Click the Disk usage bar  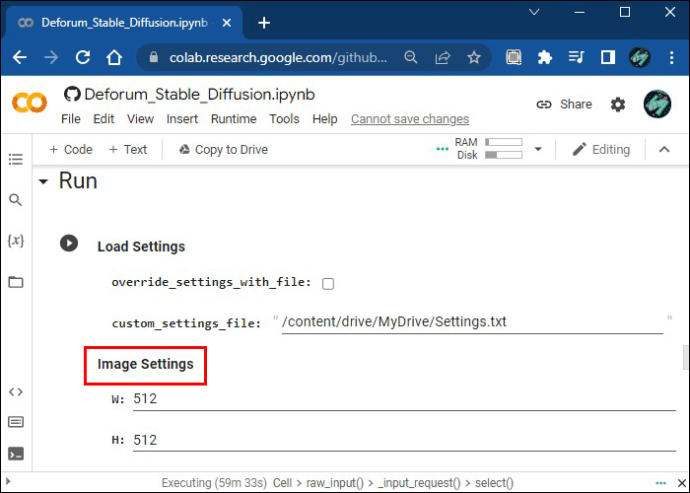click(503, 155)
